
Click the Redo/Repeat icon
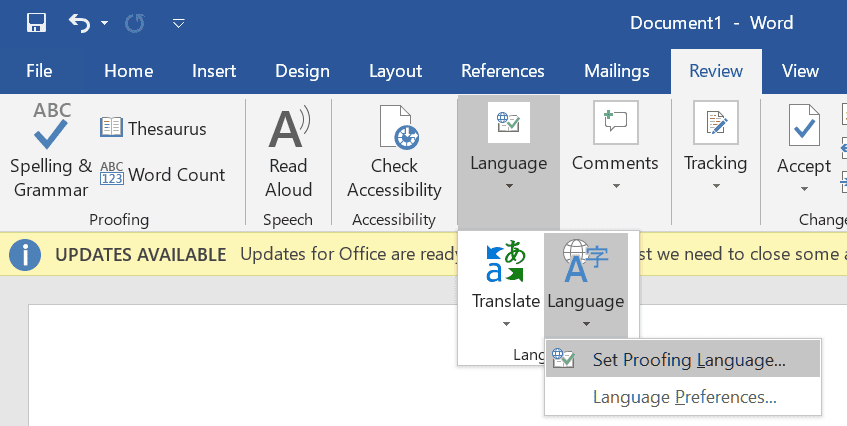pos(135,23)
